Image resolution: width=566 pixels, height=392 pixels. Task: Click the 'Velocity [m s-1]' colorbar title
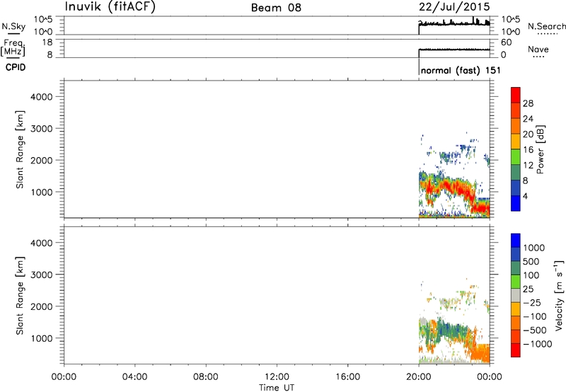pyautogui.click(x=558, y=295)
